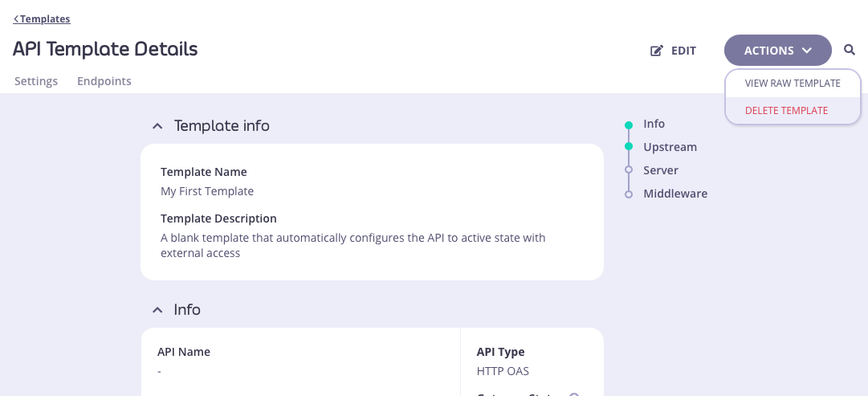Jump to Upstream using the navigator label
868x396 pixels.
670,148
